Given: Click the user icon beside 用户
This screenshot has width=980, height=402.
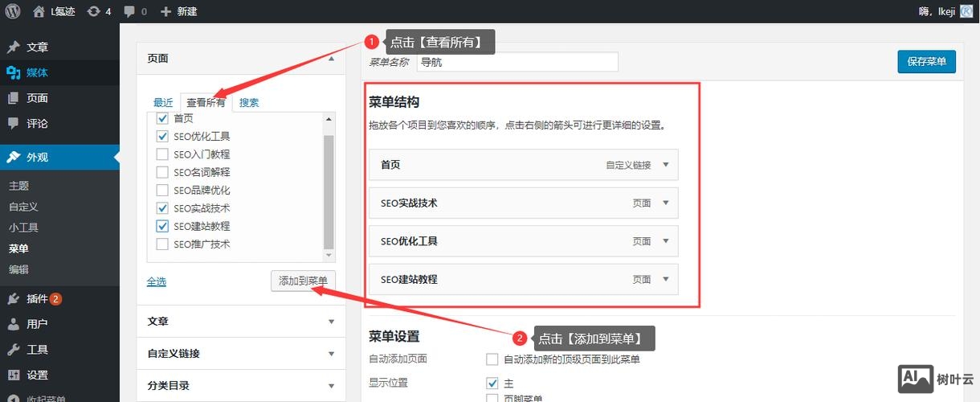Looking at the screenshot, I should (x=13, y=324).
